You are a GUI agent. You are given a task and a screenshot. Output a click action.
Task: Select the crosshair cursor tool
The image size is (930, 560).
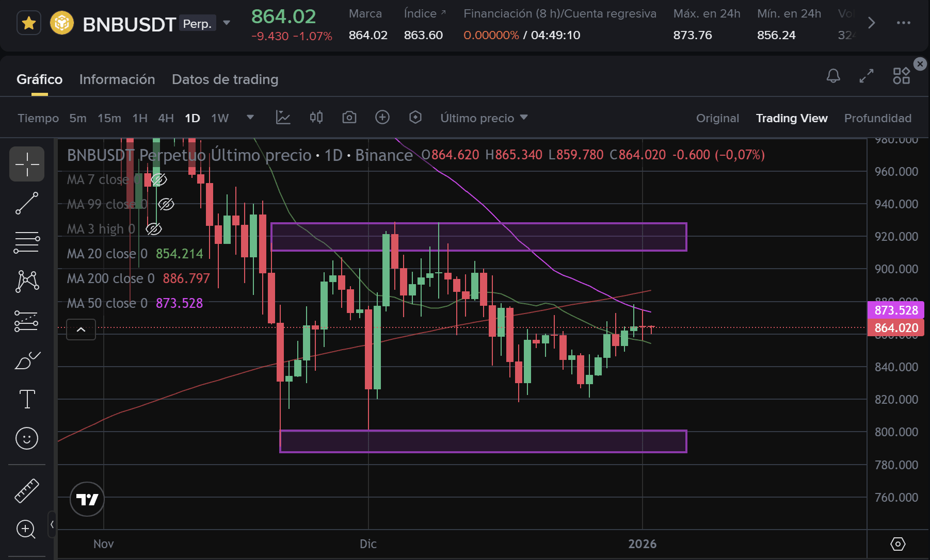click(27, 164)
